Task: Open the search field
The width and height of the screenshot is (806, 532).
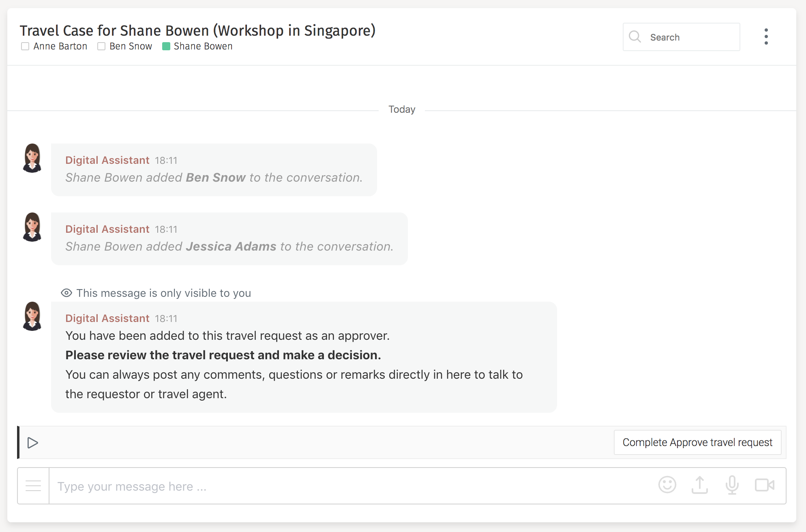Action: [x=681, y=37]
